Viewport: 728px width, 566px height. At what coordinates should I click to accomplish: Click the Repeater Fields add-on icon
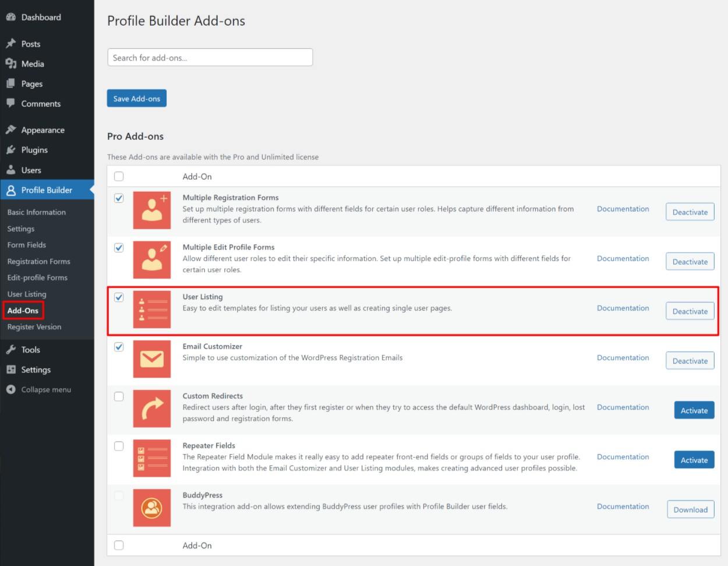coord(151,459)
